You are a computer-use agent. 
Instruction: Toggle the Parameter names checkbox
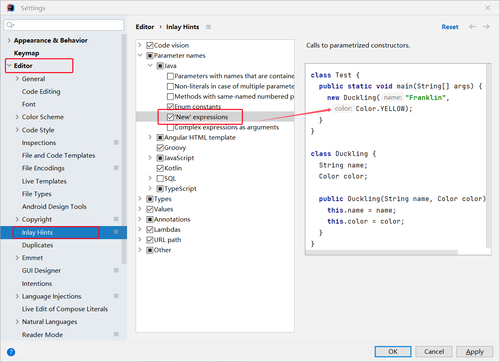point(150,56)
